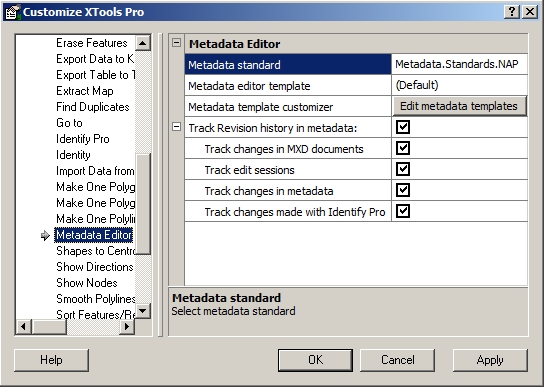Toggle the Track edit sessions checkbox
The width and height of the screenshot is (544, 387).
[403, 169]
